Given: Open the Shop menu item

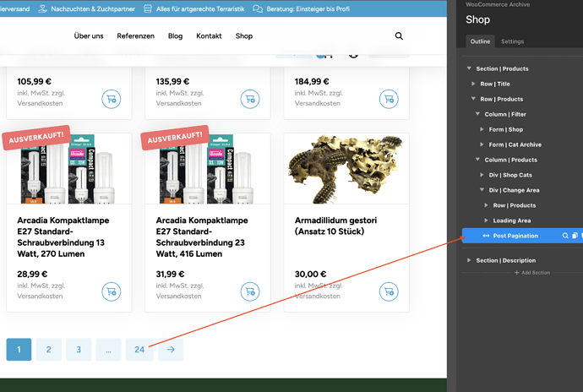Looking at the screenshot, I should [244, 36].
